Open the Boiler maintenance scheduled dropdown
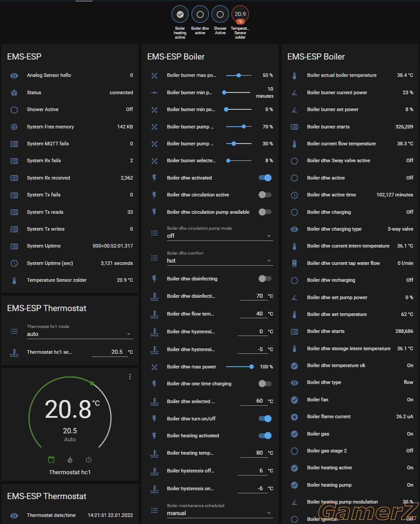Image resolution: width=420 pixels, height=524 pixels. [x=220, y=510]
